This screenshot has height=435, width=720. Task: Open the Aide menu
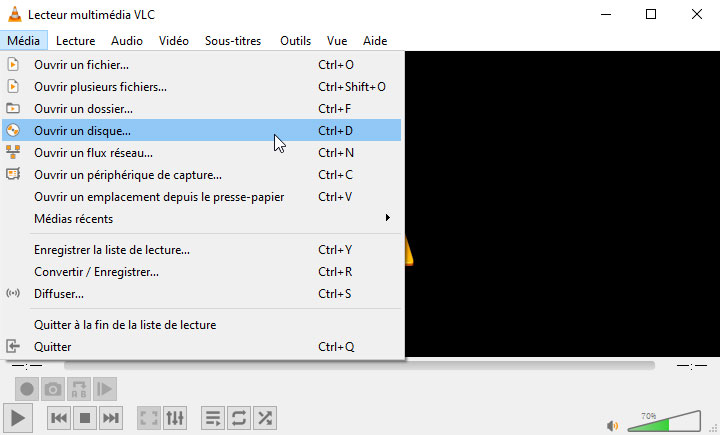(x=375, y=40)
